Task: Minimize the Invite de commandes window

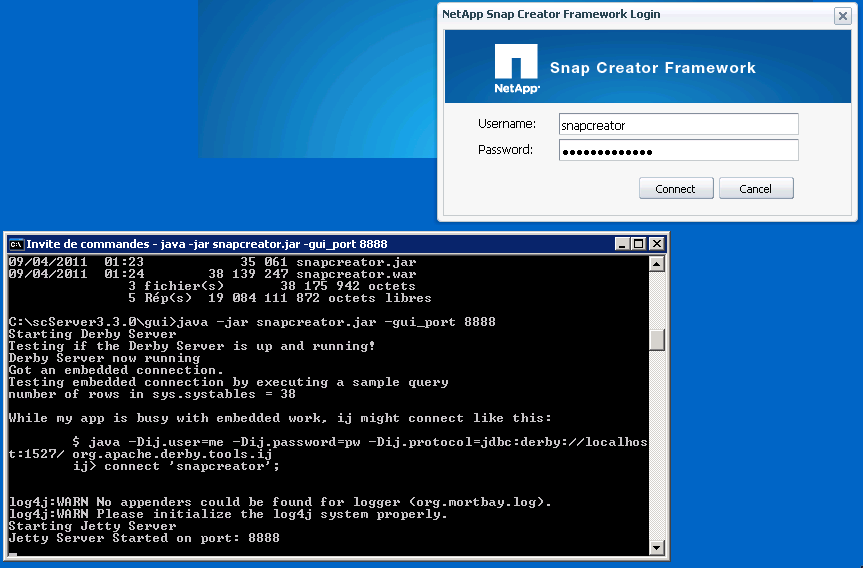Action: [622, 244]
